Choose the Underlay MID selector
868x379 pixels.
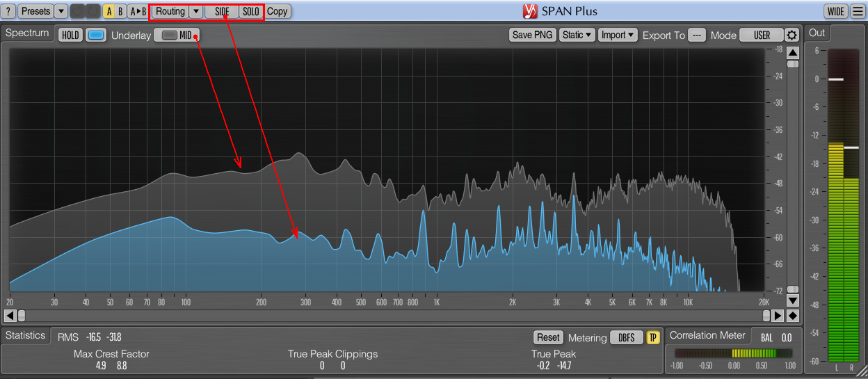[177, 35]
